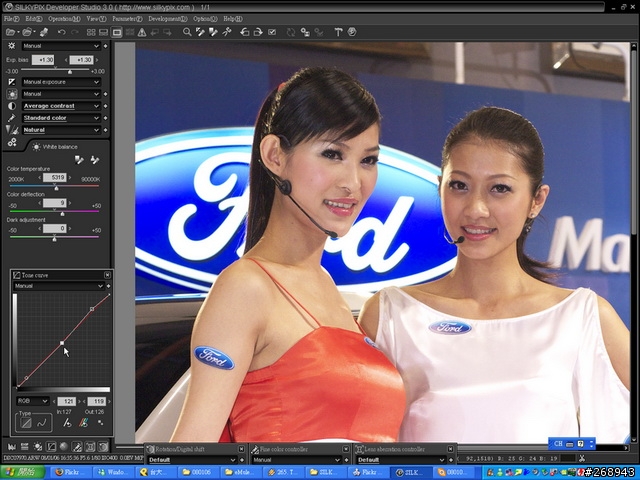Toggle the highlight controller sphere icon

[x=64, y=447]
